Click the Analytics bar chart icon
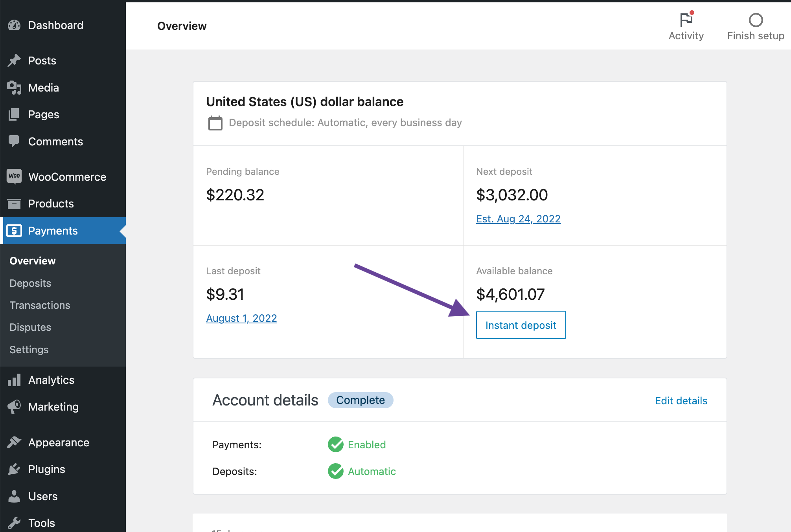 [x=14, y=380]
